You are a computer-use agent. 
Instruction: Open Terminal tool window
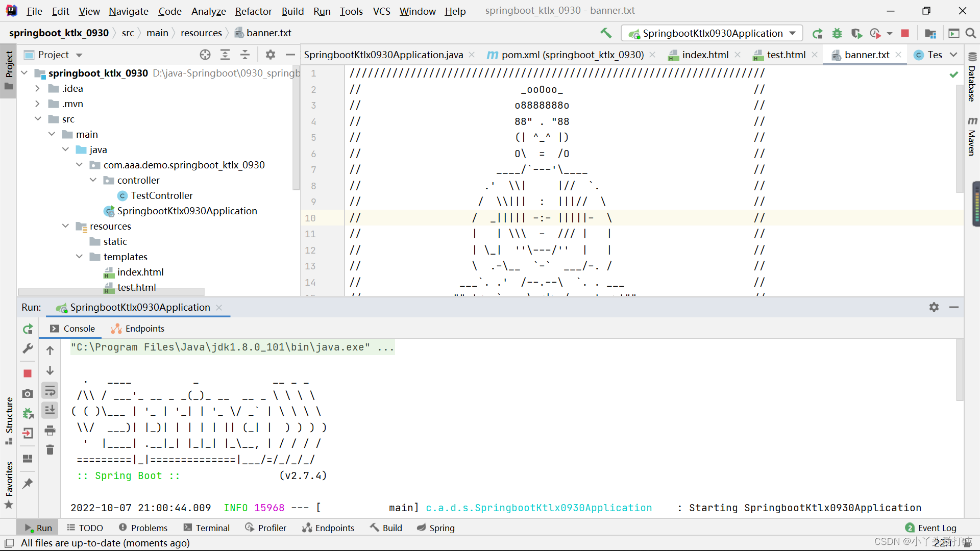(x=207, y=528)
